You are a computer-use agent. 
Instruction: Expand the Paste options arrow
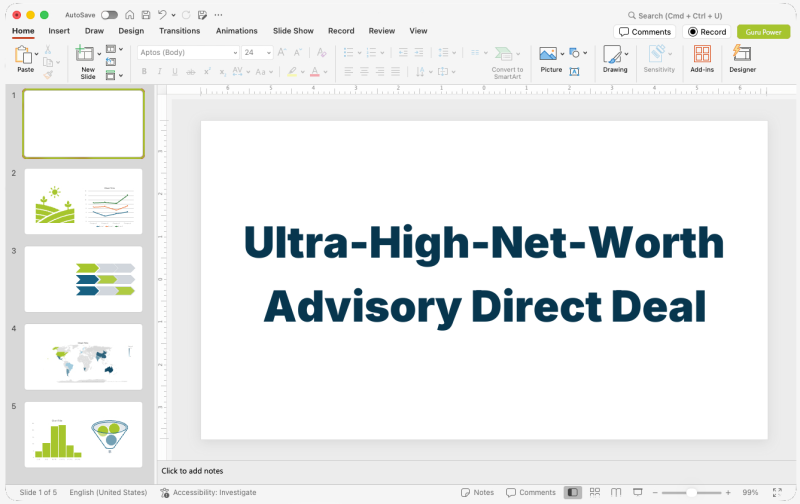point(37,54)
